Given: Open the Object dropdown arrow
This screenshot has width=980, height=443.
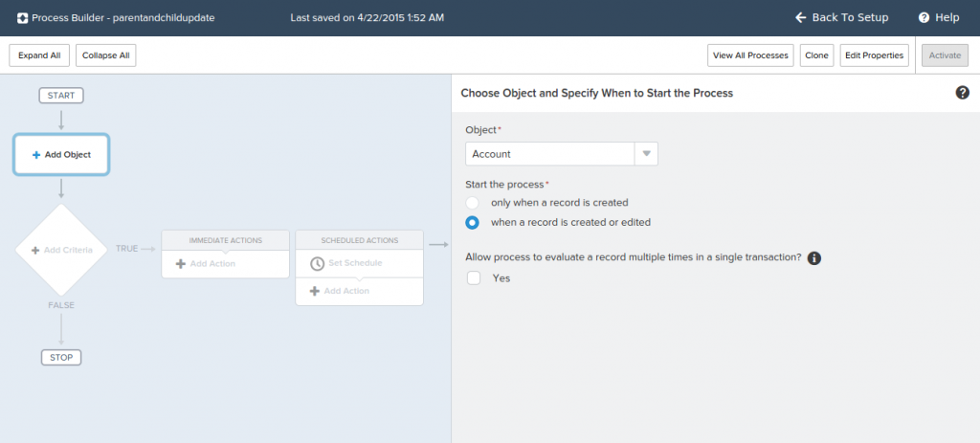Looking at the screenshot, I should click(647, 154).
